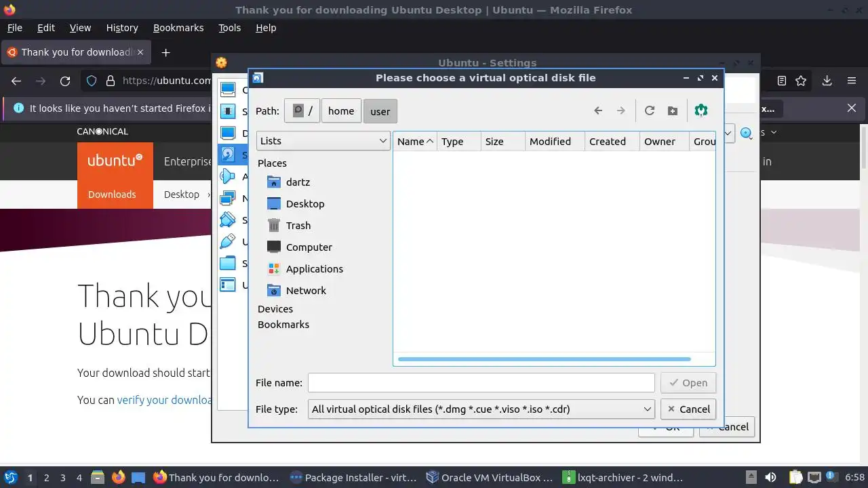Launch Firefox from taskbar quick launch
Screen dimensions: 868x488
click(x=118, y=477)
